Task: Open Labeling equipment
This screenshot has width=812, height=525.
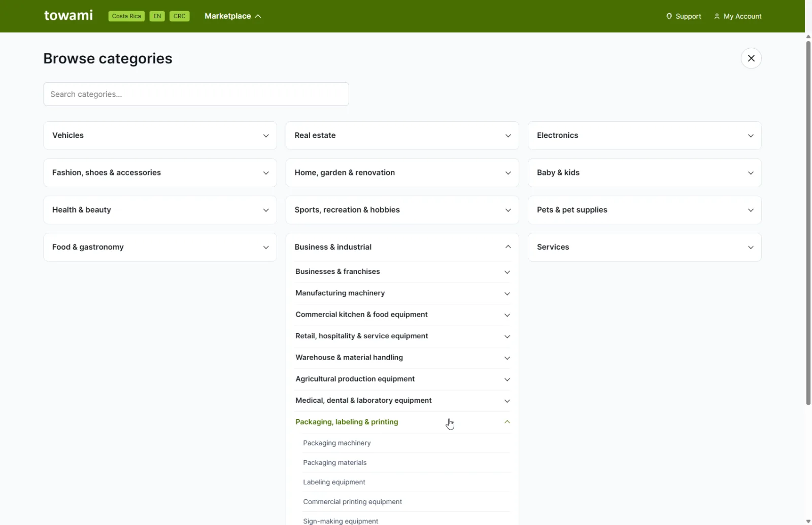Action: click(x=407, y=482)
